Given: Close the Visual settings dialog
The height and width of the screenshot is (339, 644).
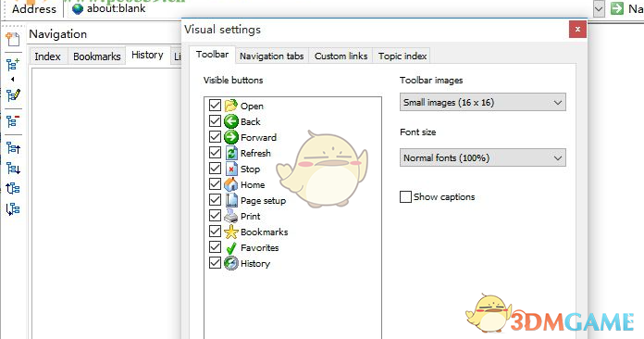Looking at the screenshot, I should point(577,29).
